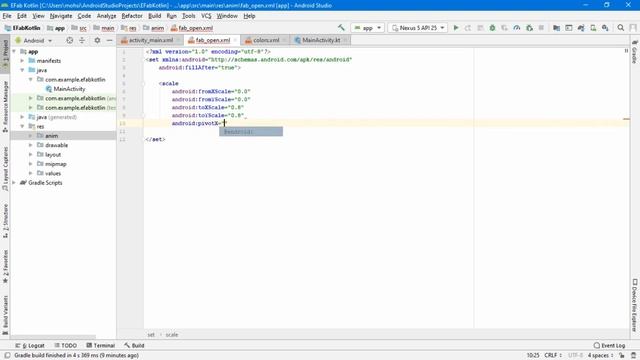Image resolution: width=640 pixels, height=360 pixels.
Task: Sync project with Gradle files icon
Action: point(581,28)
